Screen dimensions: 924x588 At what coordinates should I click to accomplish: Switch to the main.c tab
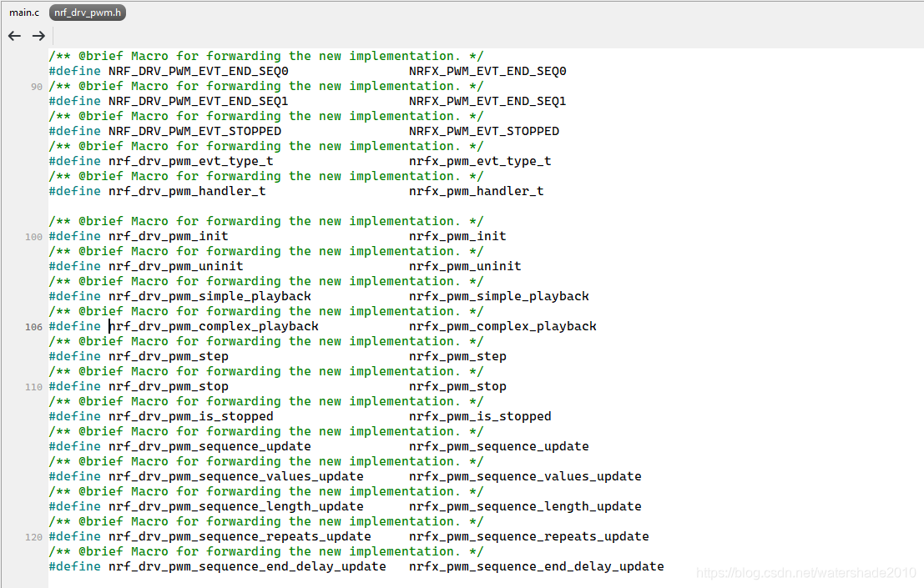point(24,13)
